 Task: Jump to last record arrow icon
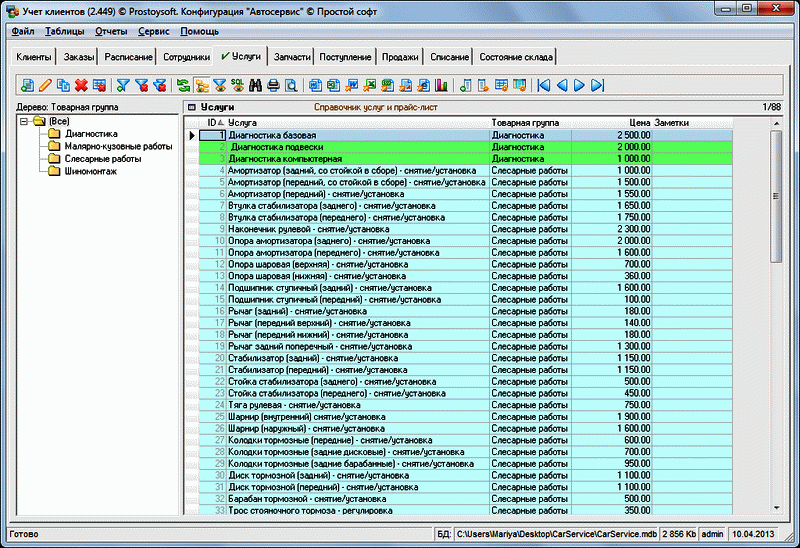(597, 85)
